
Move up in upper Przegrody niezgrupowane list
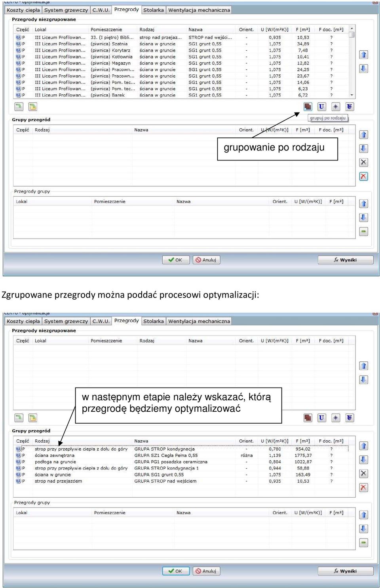tap(364, 55)
